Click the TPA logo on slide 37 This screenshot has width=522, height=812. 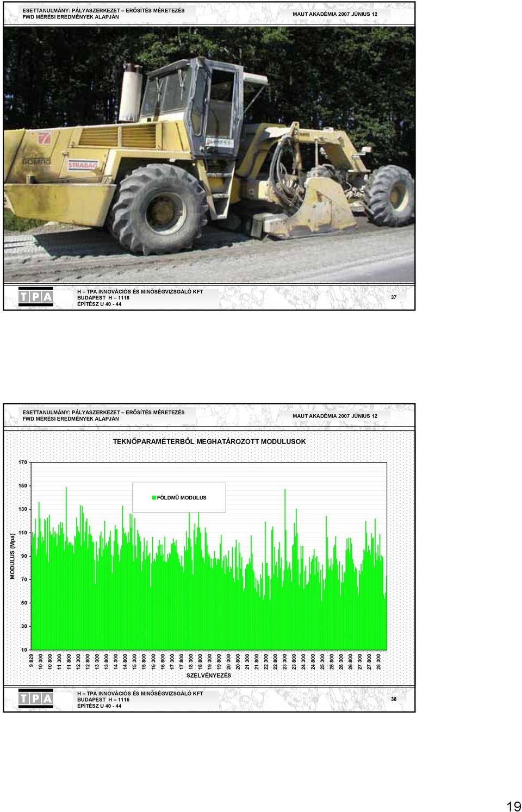(36, 297)
